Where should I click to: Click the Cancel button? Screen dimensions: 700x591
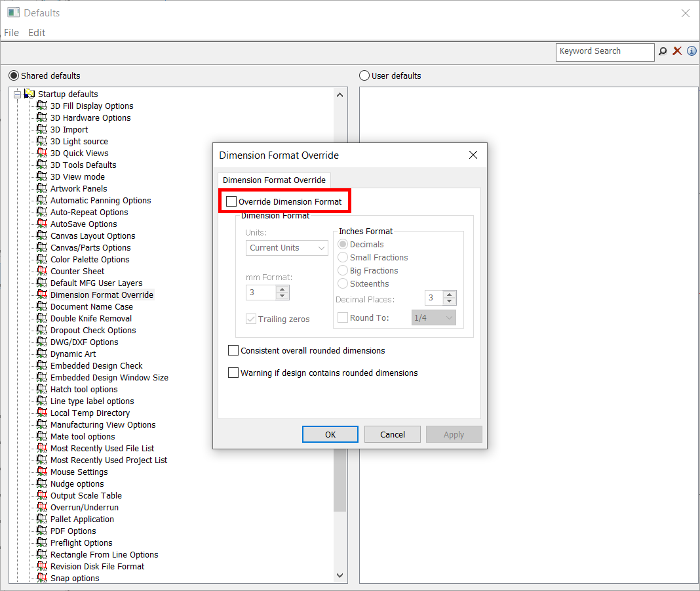click(392, 434)
